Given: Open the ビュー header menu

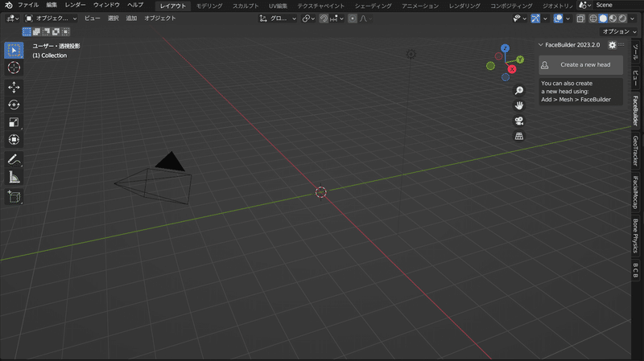Looking at the screenshot, I should (x=93, y=18).
